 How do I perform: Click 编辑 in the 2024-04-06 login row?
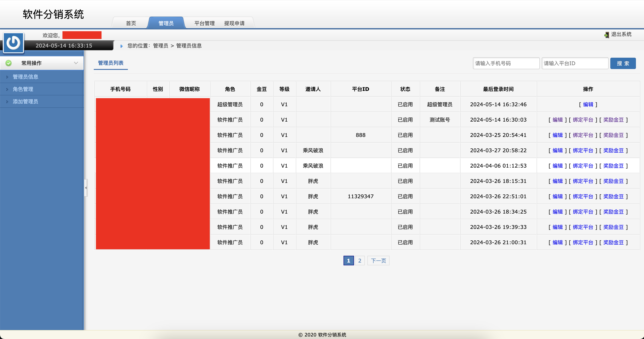(x=557, y=166)
